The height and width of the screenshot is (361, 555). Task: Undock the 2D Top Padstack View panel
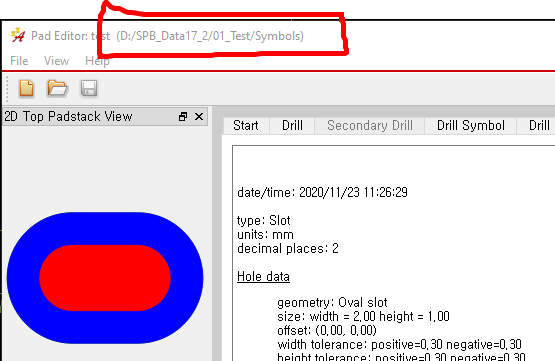(183, 116)
